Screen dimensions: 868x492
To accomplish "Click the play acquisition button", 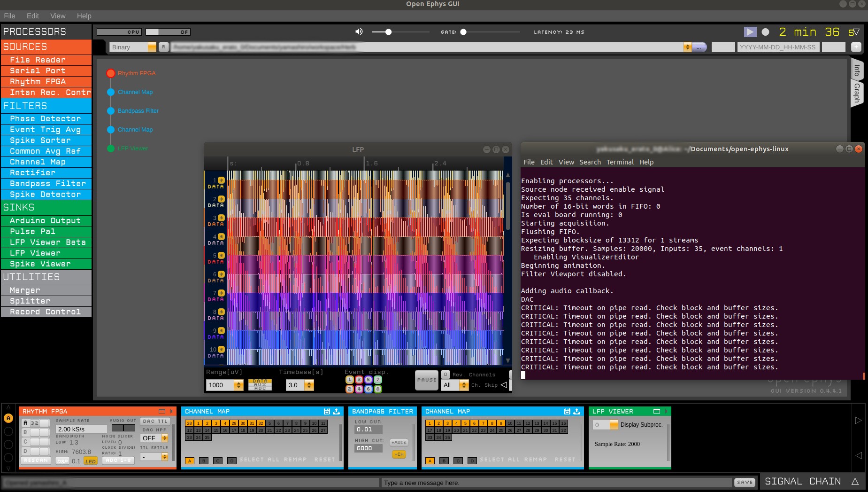I will point(750,32).
